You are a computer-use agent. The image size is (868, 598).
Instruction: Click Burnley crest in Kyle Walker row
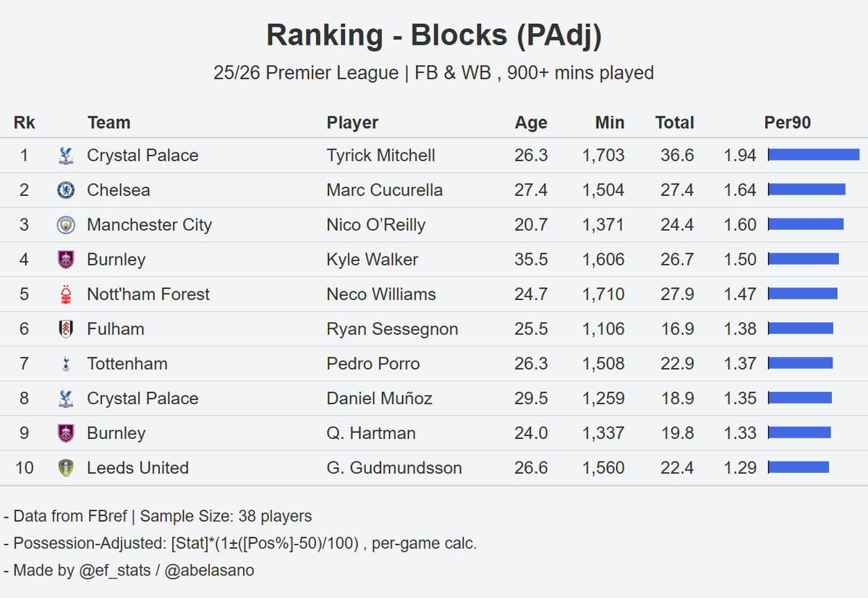click(x=66, y=260)
